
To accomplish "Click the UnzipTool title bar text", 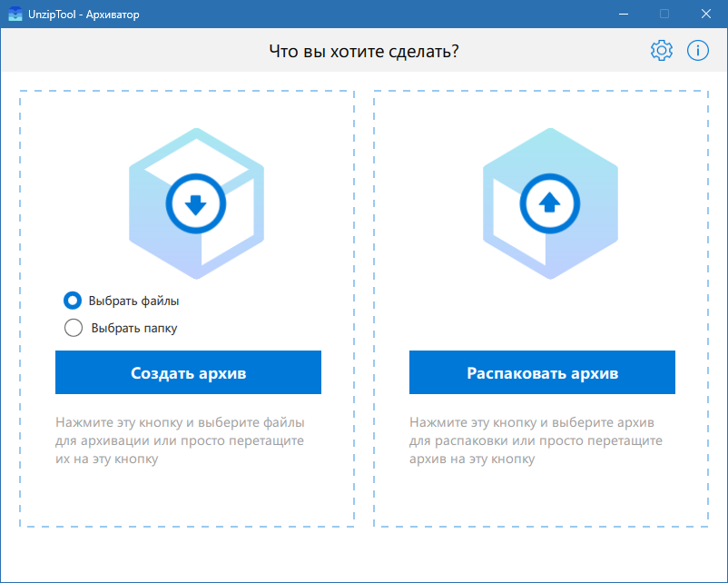I will 86,14.
